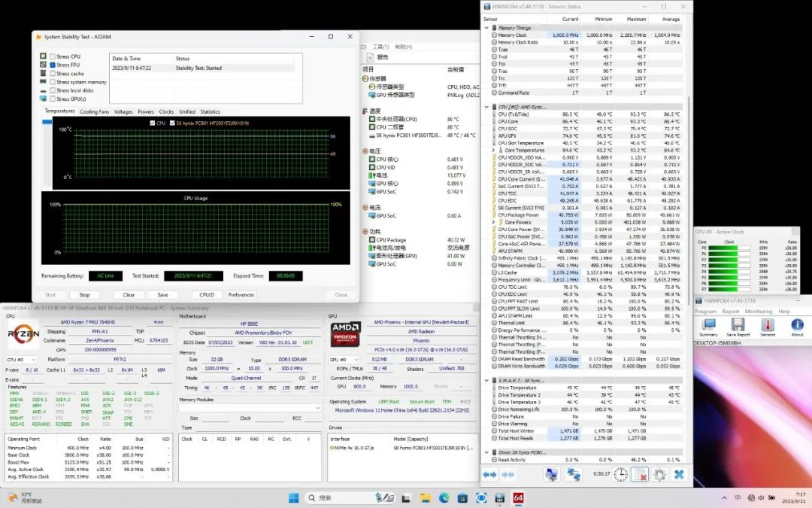Enable the Stress CPU checkbox
This screenshot has height=508, width=812.
coord(53,56)
